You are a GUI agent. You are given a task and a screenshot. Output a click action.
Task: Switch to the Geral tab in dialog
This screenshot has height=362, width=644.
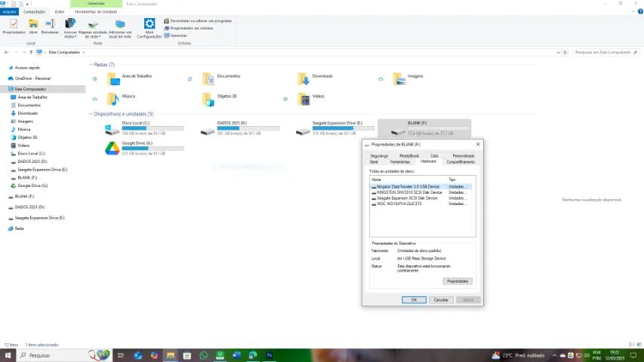pyautogui.click(x=374, y=161)
